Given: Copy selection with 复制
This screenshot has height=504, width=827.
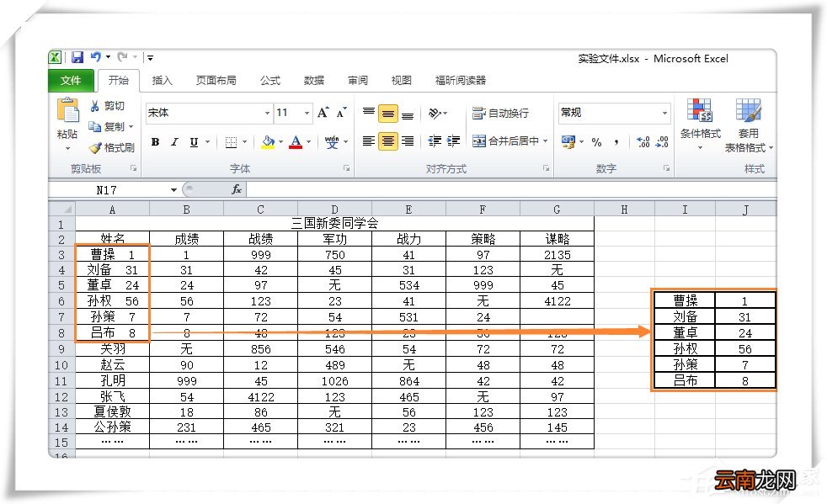Looking at the screenshot, I should point(107,126).
